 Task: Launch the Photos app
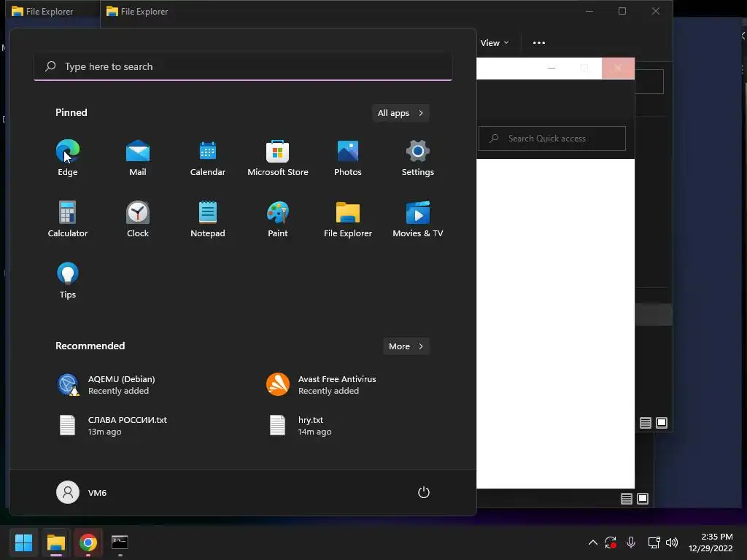tap(348, 158)
